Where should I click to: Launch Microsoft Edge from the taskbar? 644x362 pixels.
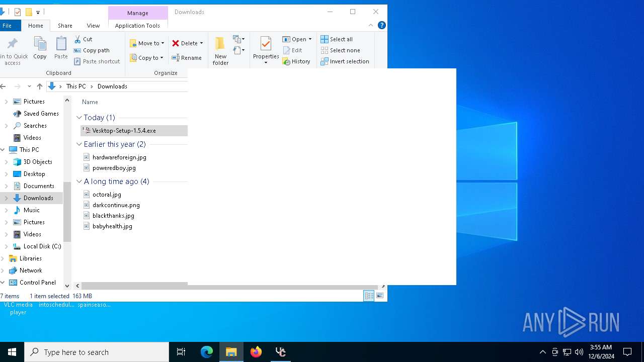click(207, 352)
